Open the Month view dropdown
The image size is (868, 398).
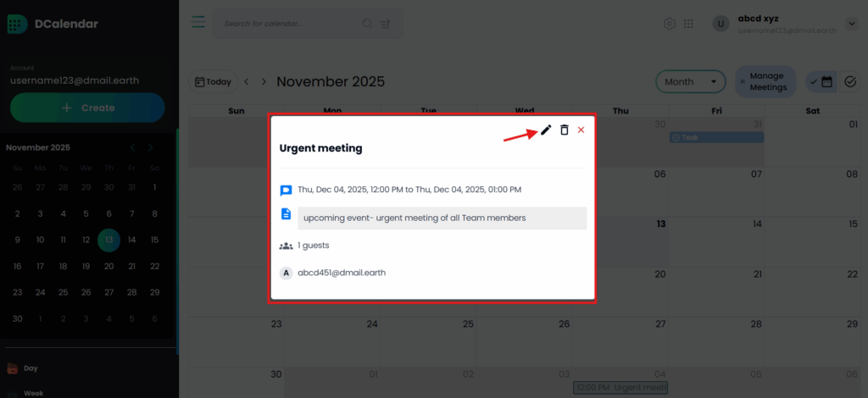[x=690, y=82]
